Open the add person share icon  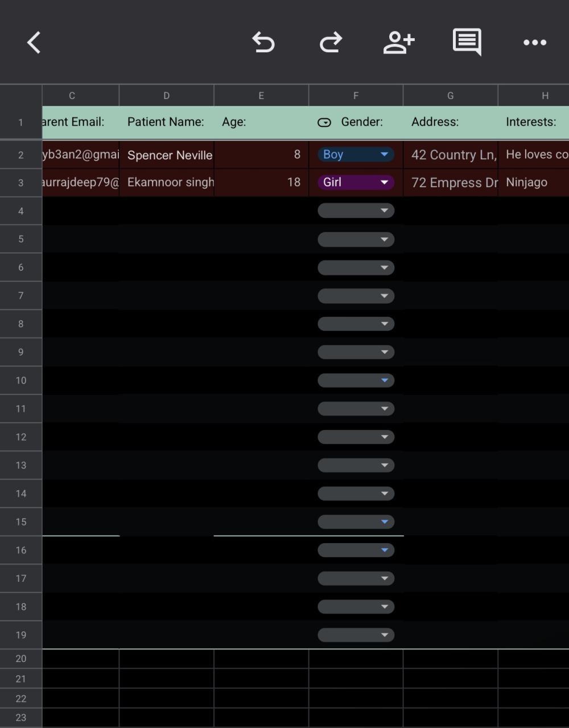[x=398, y=43]
